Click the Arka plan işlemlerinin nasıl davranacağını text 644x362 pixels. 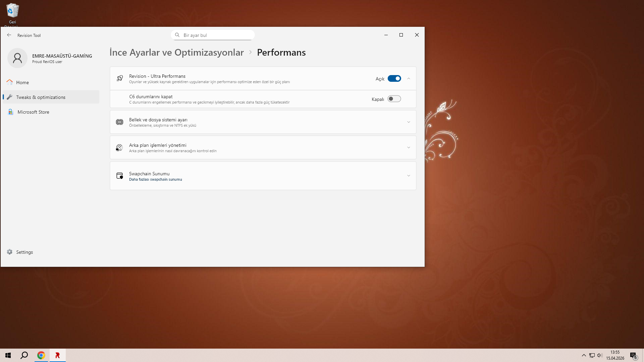[173, 151]
